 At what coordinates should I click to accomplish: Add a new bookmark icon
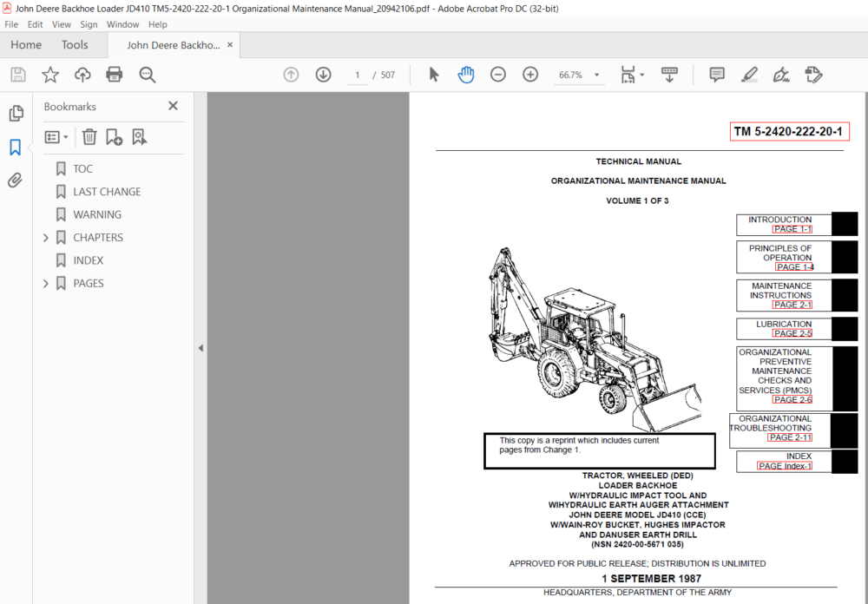point(114,137)
